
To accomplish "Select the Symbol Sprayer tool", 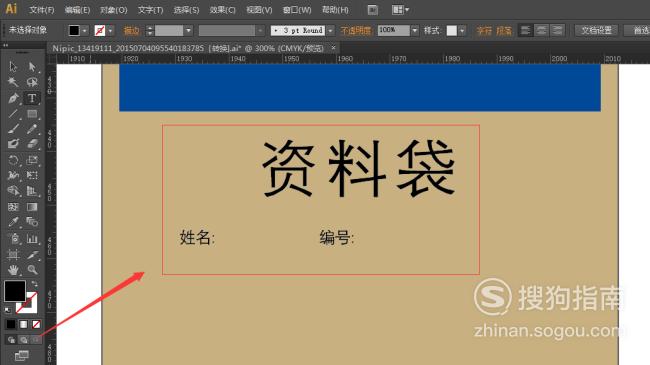I will coord(13,238).
